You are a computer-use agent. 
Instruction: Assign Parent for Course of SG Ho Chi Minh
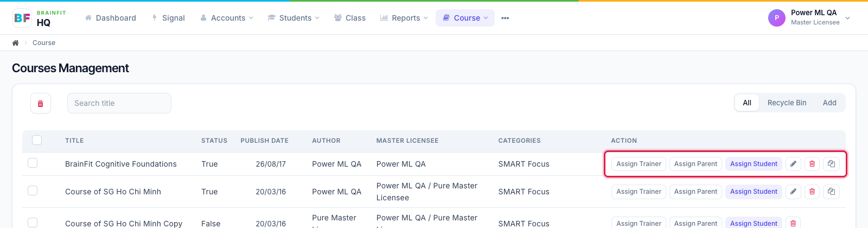pyautogui.click(x=695, y=192)
